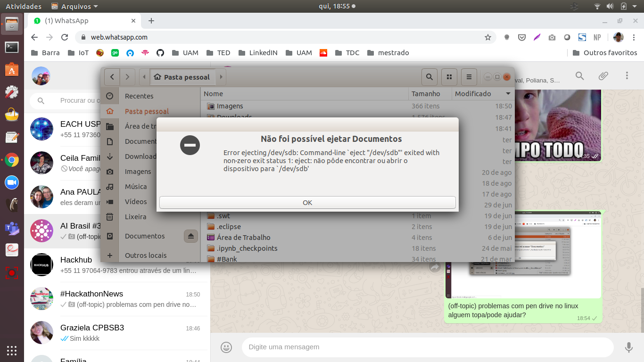Search within the WhatsApp conversation
Image resolution: width=644 pixels, height=362 pixels.
[580, 76]
